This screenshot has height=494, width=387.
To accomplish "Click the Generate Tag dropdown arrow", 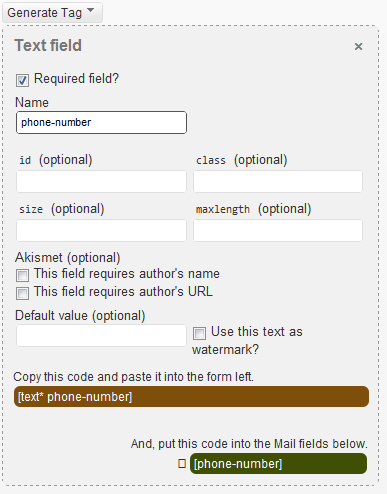I will [90, 10].
